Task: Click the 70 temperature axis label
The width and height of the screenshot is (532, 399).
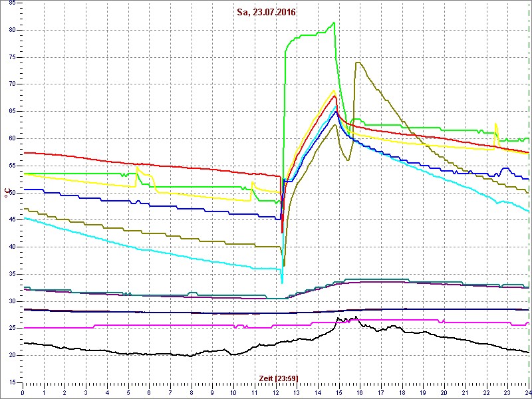Action: [x=12, y=84]
